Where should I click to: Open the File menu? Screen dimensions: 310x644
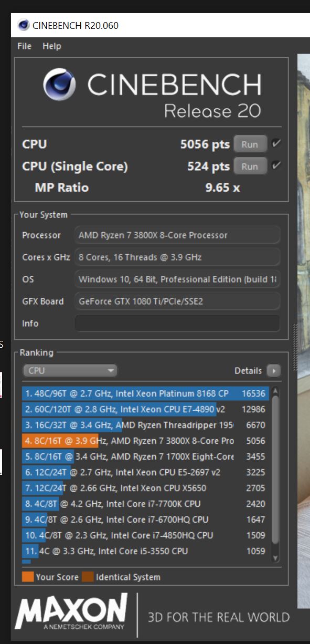click(24, 46)
